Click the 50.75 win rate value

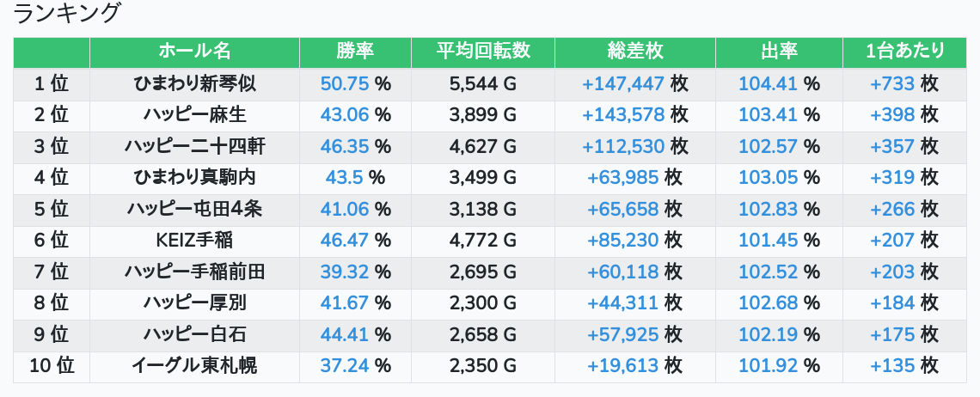[344, 83]
